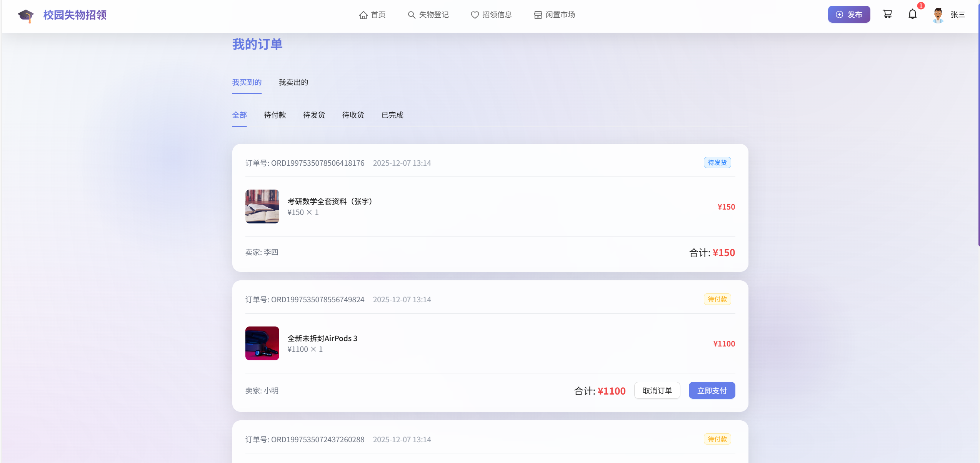
Task: Click the graduation cap logo icon
Action: pos(26,15)
